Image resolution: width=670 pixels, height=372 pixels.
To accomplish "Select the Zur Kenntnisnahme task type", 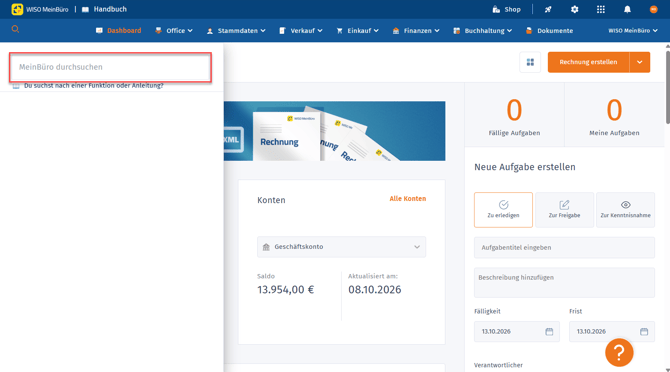I will coord(626,210).
